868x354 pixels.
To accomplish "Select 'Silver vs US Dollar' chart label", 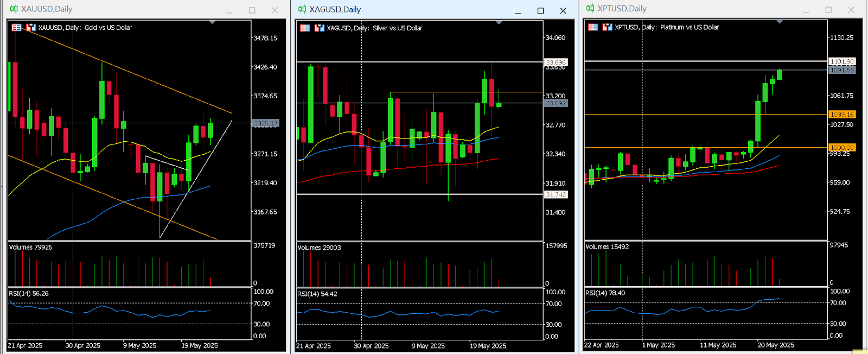I will pos(398,28).
